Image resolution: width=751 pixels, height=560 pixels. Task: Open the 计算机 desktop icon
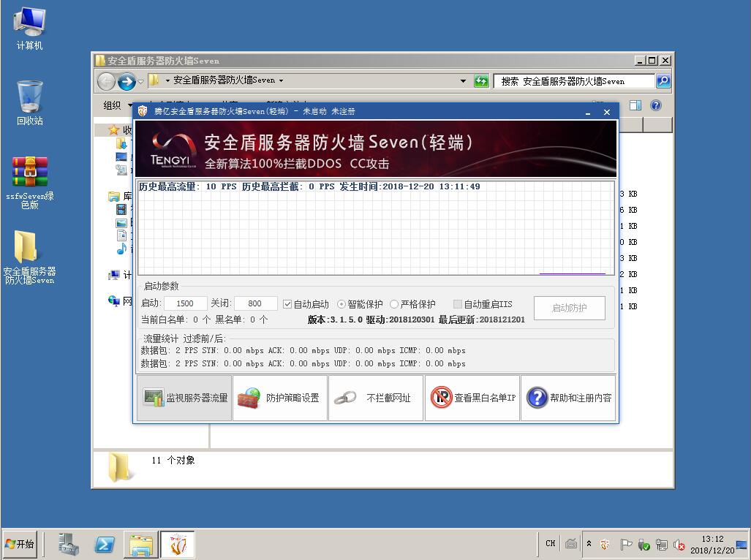(x=30, y=29)
